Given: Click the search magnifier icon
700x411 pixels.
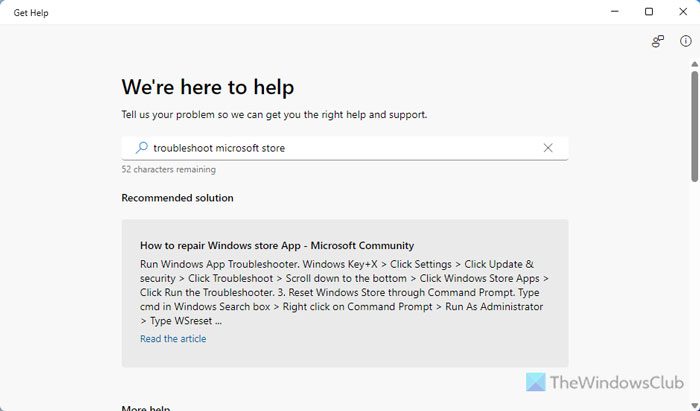Looking at the screenshot, I should [142, 148].
